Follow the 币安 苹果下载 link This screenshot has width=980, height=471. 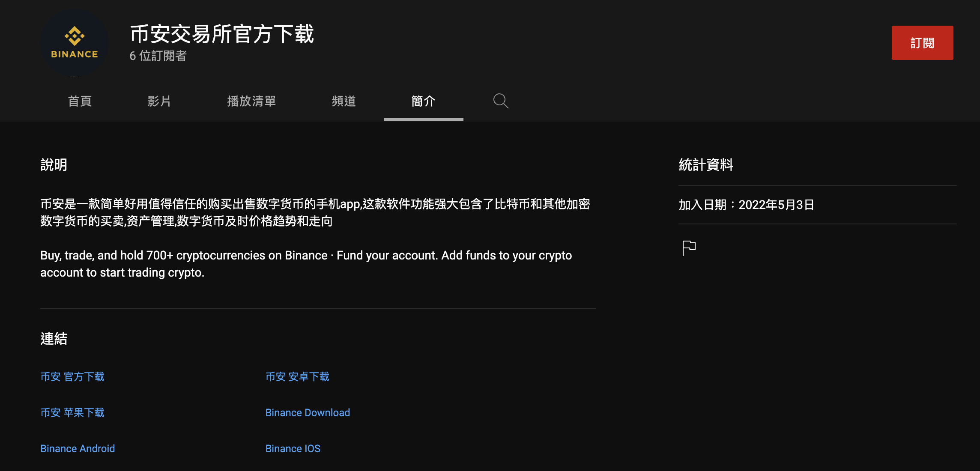(x=72, y=413)
